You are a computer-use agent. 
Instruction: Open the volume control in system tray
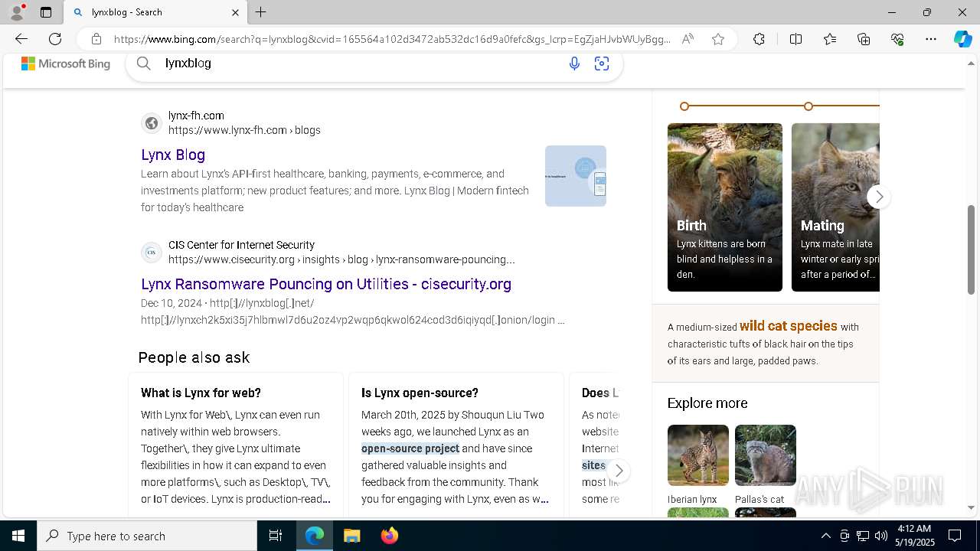pos(881,536)
